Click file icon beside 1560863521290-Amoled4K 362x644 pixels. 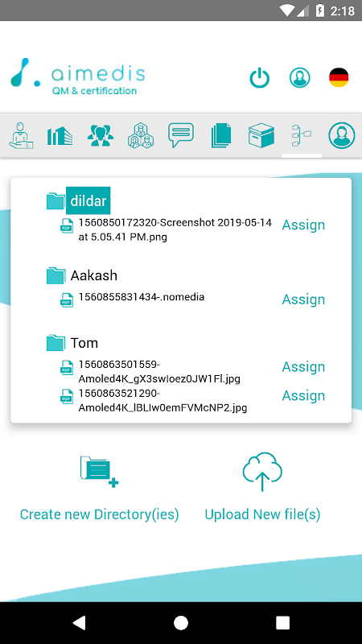[67, 396]
